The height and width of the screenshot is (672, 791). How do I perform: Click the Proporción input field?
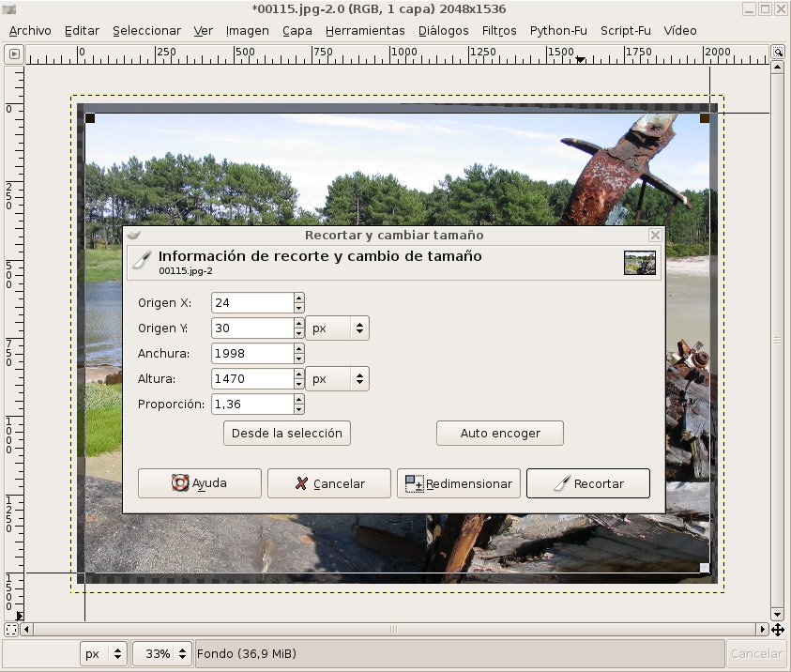pyautogui.click(x=252, y=405)
